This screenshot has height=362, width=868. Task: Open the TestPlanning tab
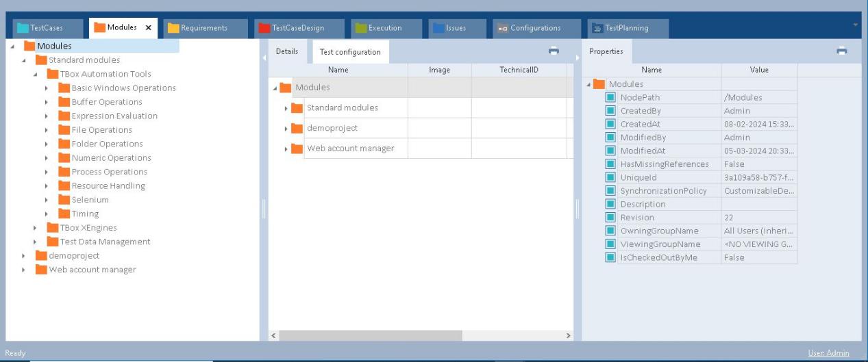628,28
